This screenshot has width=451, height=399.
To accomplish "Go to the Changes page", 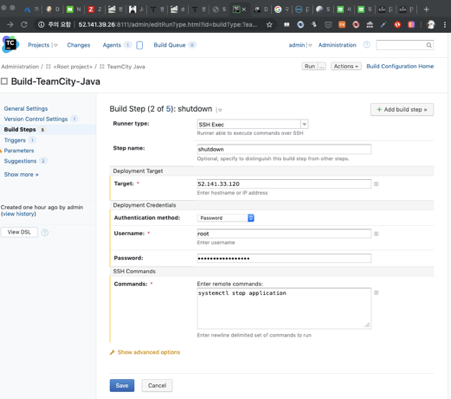I will coord(78,45).
